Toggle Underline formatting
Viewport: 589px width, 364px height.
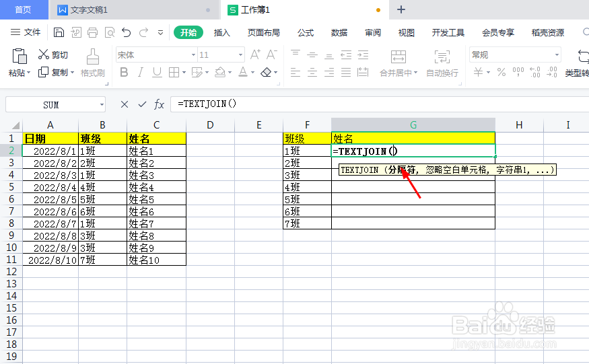click(x=157, y=72)
